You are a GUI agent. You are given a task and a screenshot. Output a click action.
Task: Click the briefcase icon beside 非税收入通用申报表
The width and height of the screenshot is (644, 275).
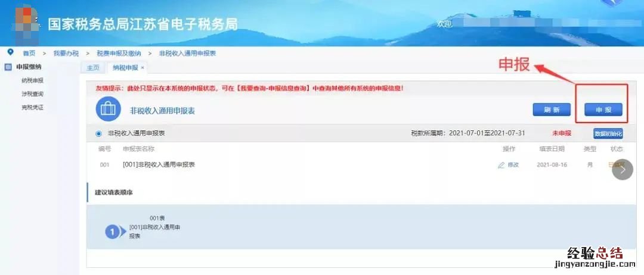(x=107, y=110)
